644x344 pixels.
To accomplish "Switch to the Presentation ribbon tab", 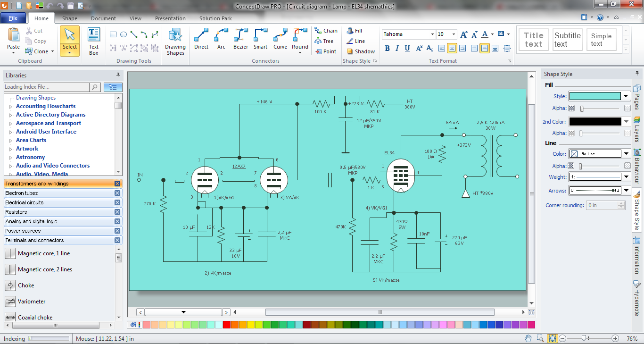I will pos(170,18).
